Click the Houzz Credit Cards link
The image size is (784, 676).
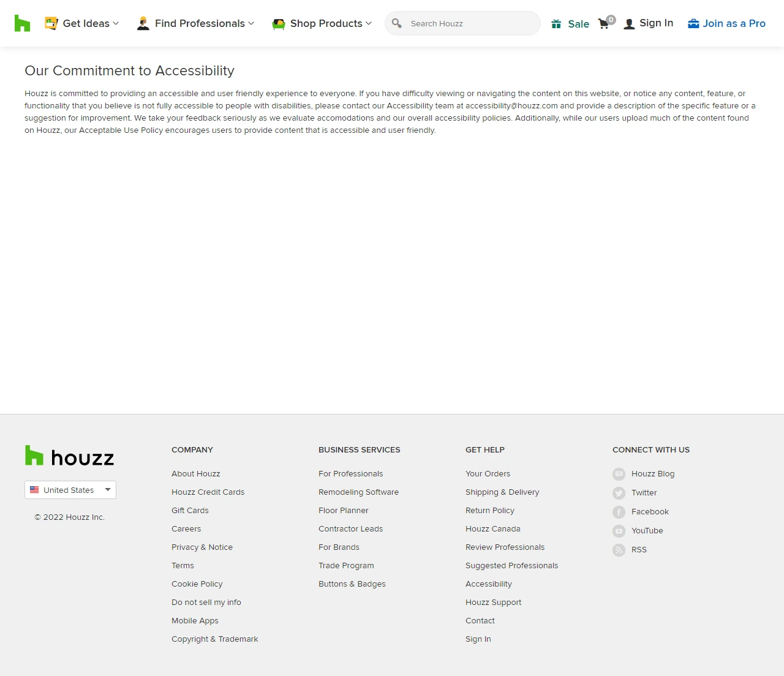[208, 492]
